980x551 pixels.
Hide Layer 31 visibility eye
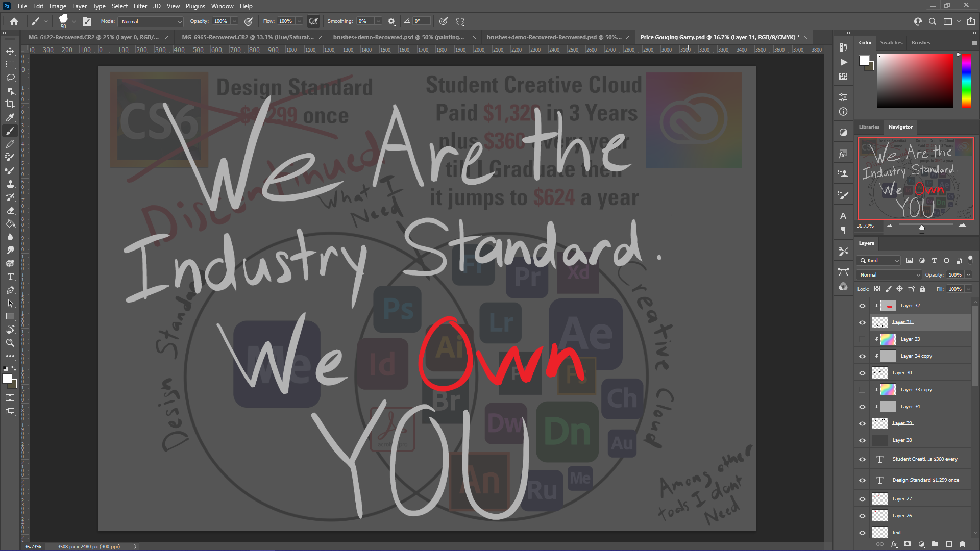pos(862,322)
